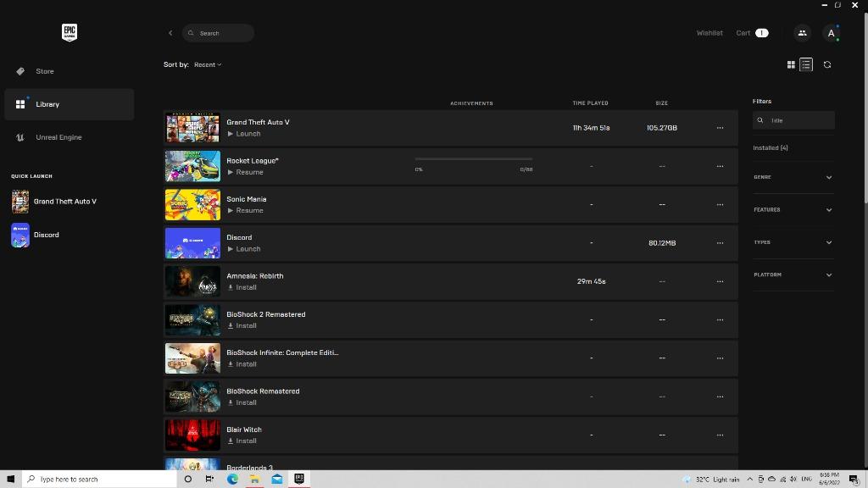The height and width of the screenshot is (488, 868).
Task: Open the account profile avatar
Action: [831, 33]
